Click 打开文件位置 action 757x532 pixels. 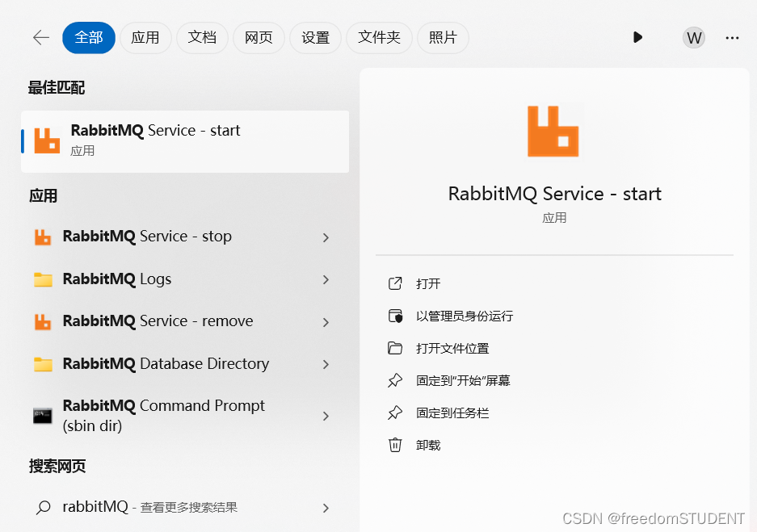pyautogui.click(x=452, y=349)
